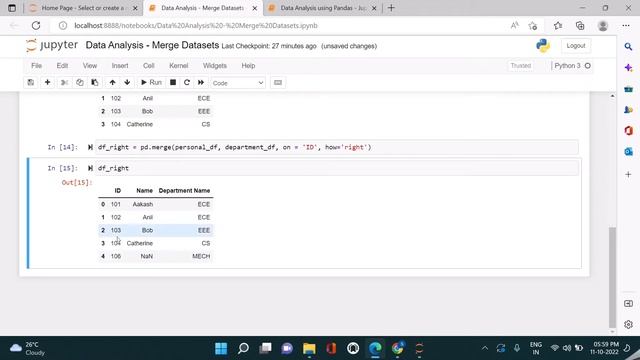Open File Explorer from taskbar
640x360 pixels.
coord(309,348)
